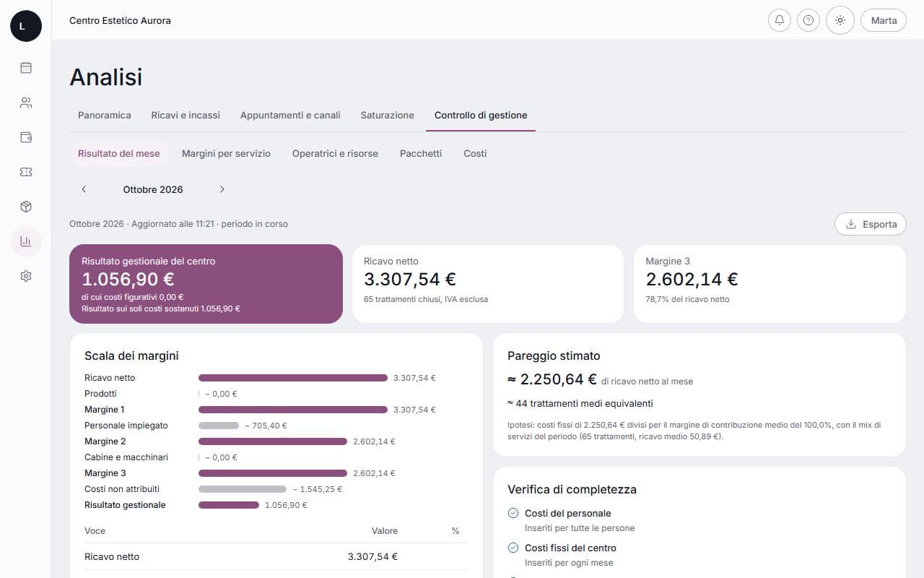Click the − 705,40 € personnel cost value
Screen dimensions: 924x578
[266, 426]
